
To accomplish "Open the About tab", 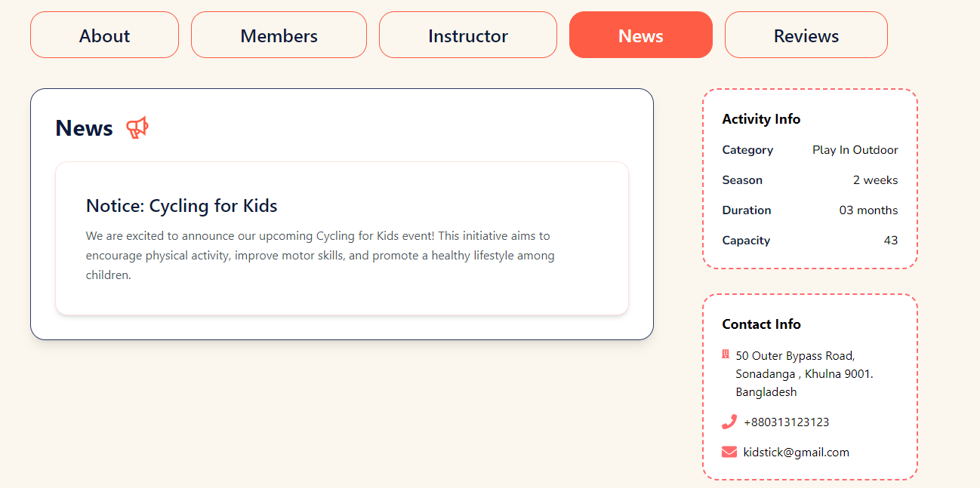I will click(x=104, y=35).
